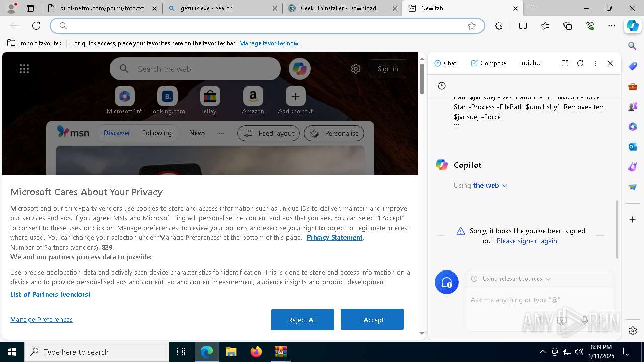
Task: Open MSN feed more options ellipsis
Action: (x=221, y=133)
